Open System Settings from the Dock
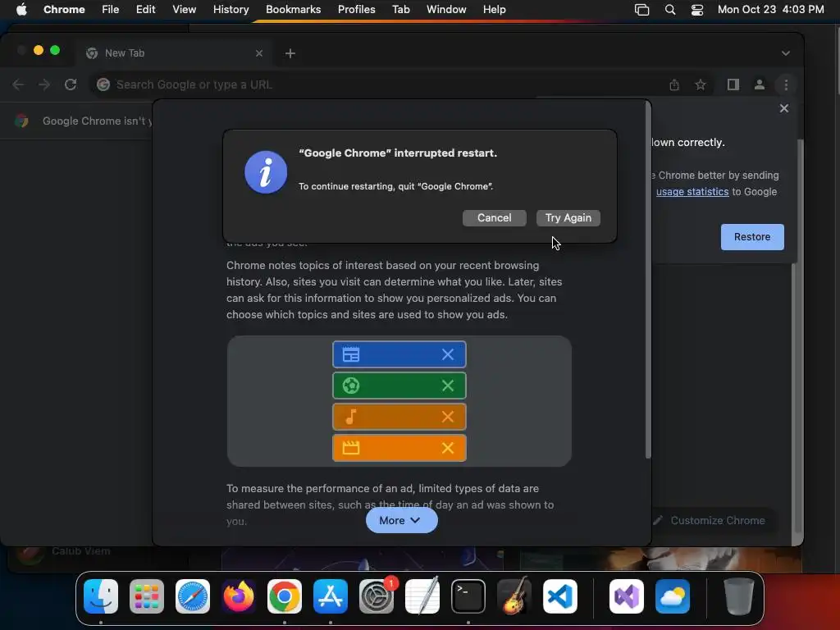 click(x=376, y=596)
